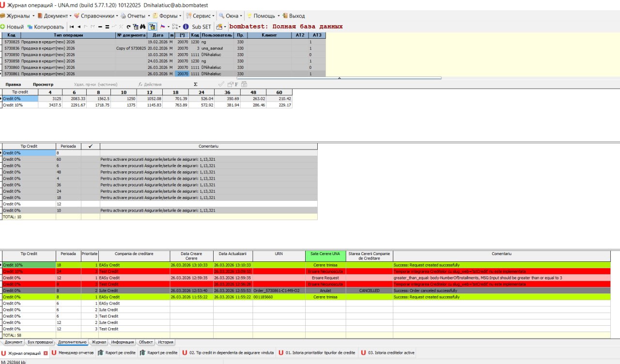Create a new record with Новый
620x364 pixels.
pos(12,27)
